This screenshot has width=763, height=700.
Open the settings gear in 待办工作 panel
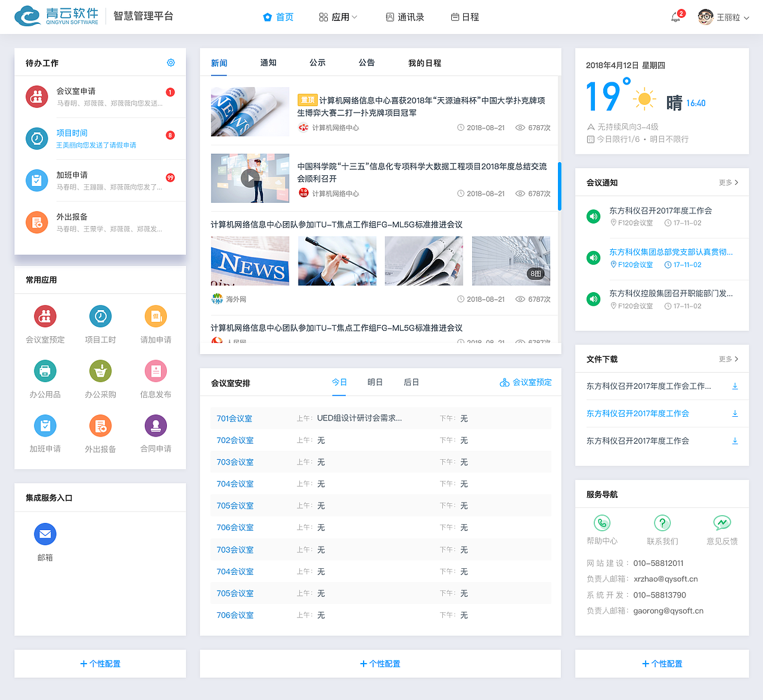(171, 63)
